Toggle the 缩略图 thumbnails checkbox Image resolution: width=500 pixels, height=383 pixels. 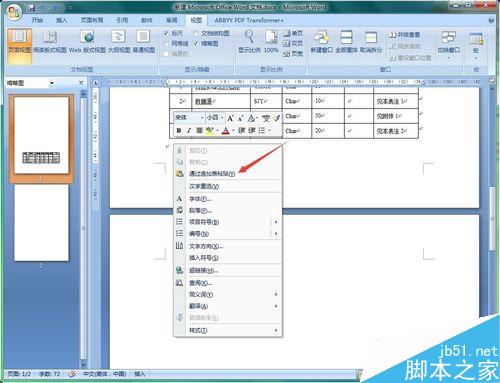(x=196, y=44)
